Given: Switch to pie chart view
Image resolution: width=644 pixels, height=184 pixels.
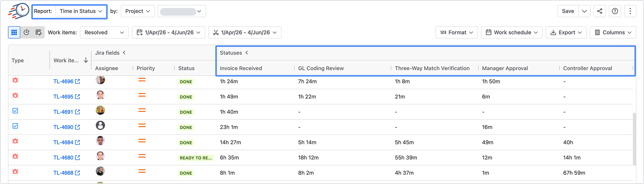Looking at the screenshot, I should [x=26, y=32].
